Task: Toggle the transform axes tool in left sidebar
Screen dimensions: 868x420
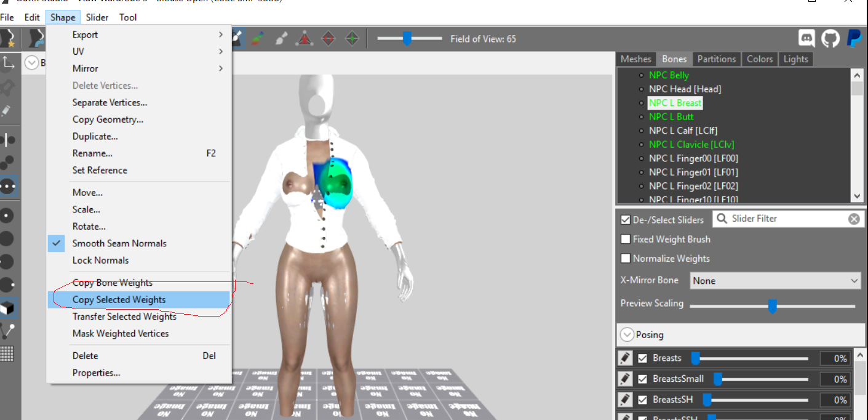Action: pyautogui.click(x=8, y=63)
